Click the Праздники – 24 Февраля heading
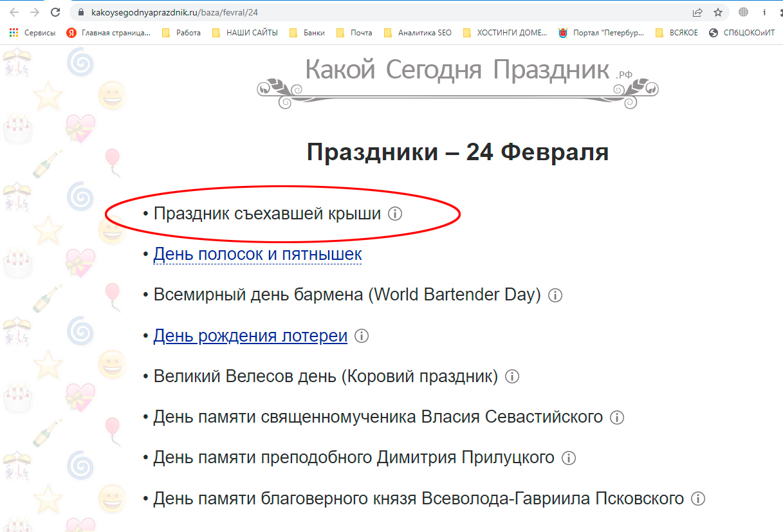783x532 pixels. (x=457, y=153)
